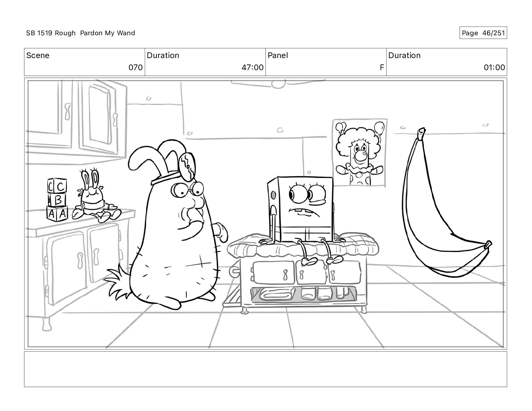Click the Duration label next to Panel
The width and height of the screenshot is (532, 411).
[404, 55]
